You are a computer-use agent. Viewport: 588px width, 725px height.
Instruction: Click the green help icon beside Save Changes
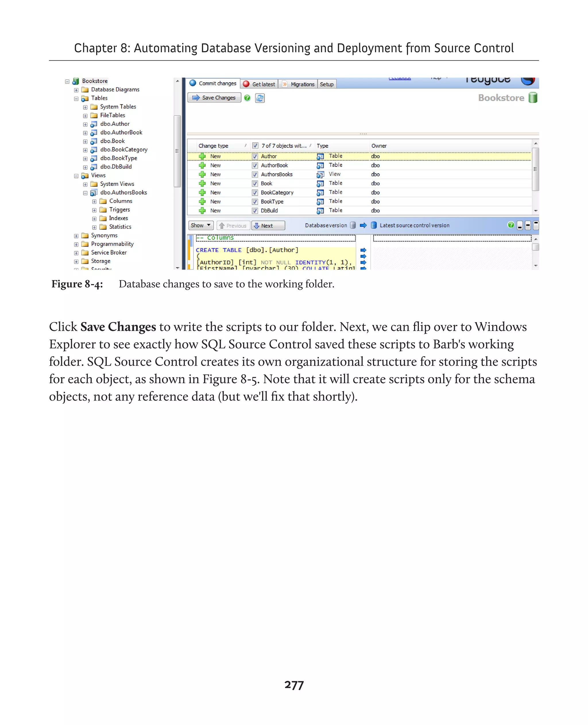[247, 98]
